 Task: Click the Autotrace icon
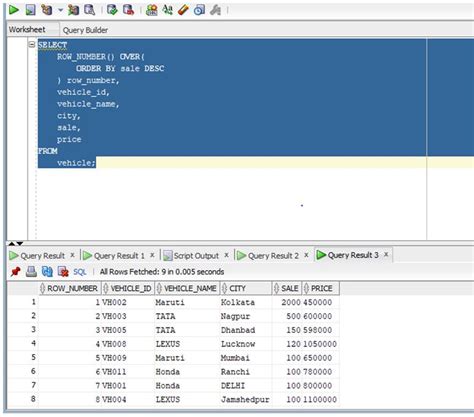pos(73,10)
